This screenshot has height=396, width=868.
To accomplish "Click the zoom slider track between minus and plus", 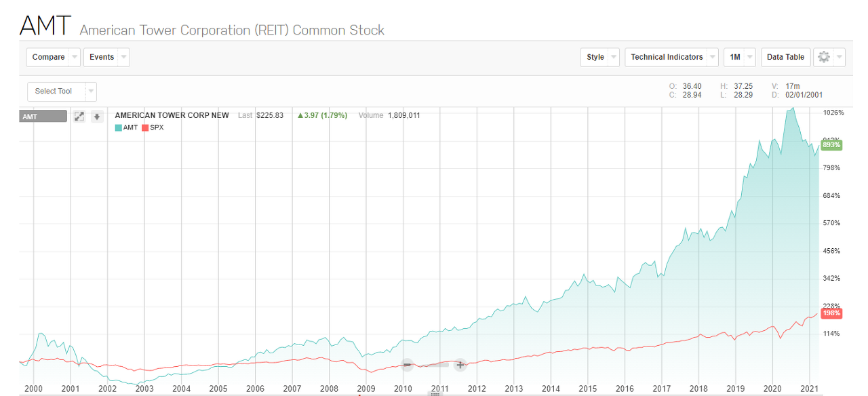I will [x=434, y=365].
